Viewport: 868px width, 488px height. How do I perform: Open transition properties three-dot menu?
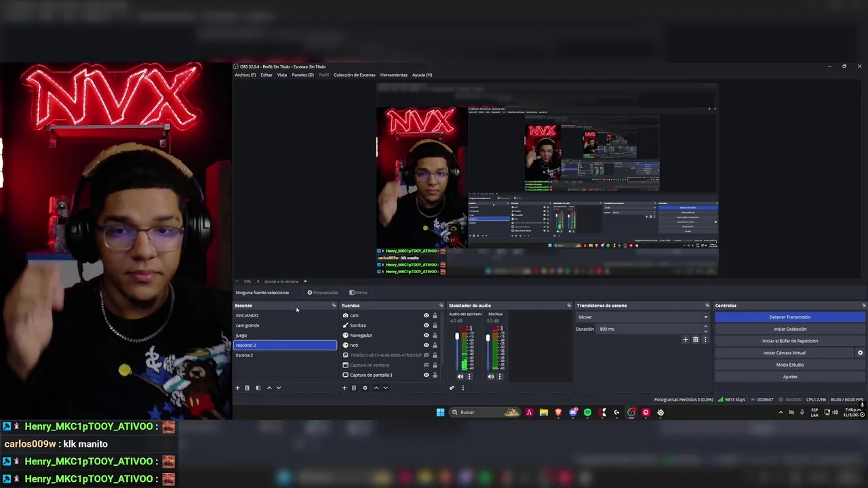(x=705, y=340)
